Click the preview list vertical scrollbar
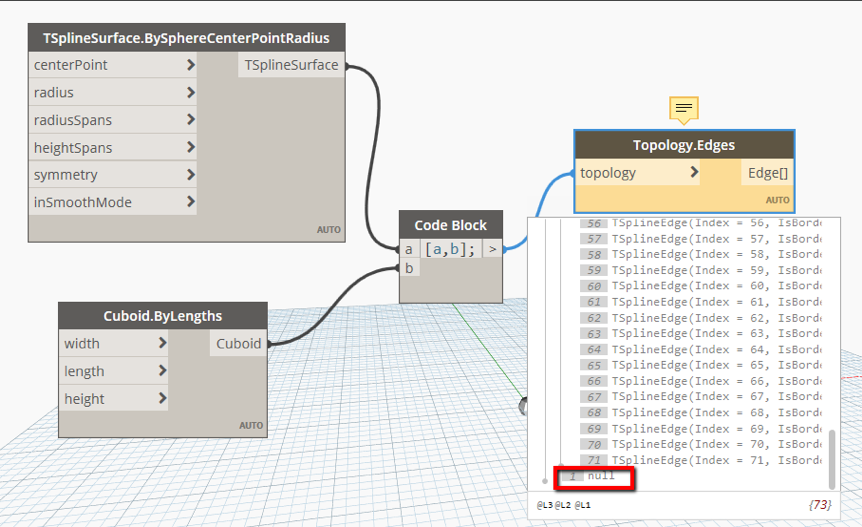This screenshot has width=862, height=527. [x=832, y=459]
